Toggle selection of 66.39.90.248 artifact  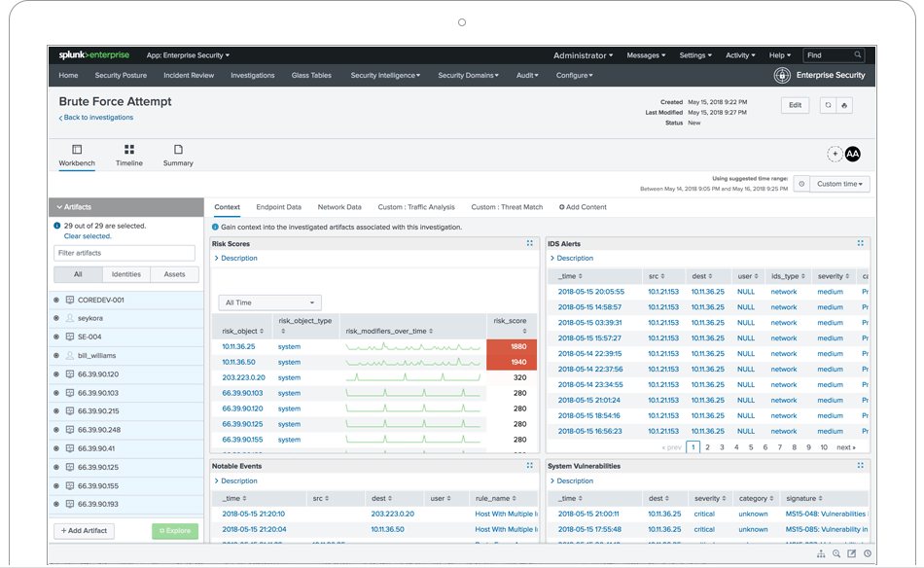pos(56,430)
